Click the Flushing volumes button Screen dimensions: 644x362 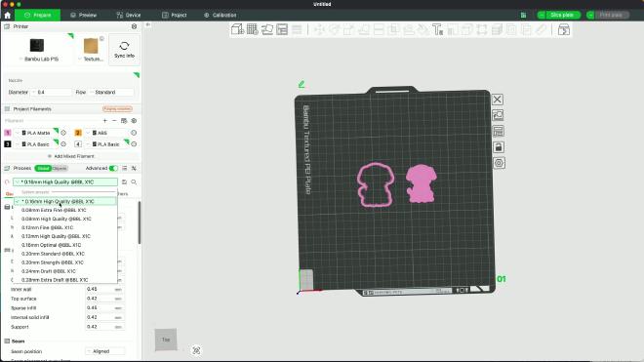[x=117, y=109]
